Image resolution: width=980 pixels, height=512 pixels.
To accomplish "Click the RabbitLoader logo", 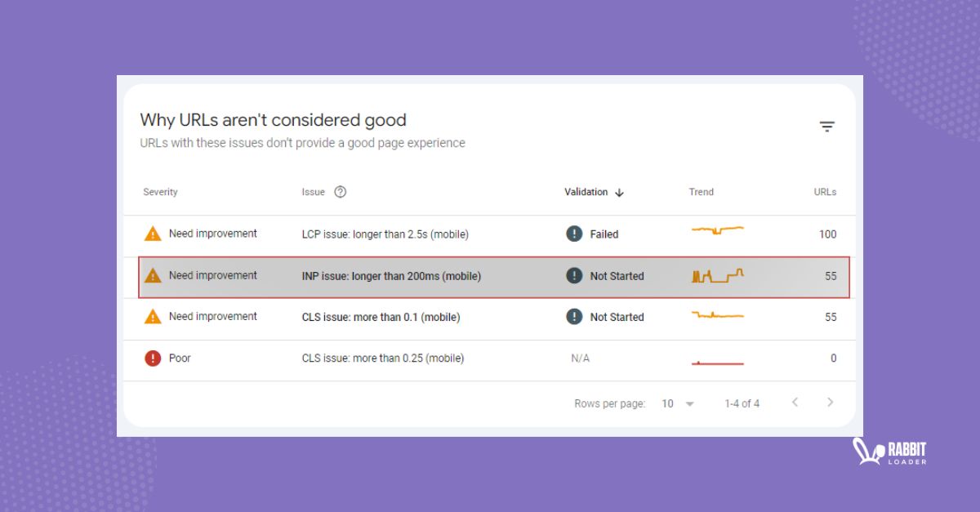I will pos(889,452).
